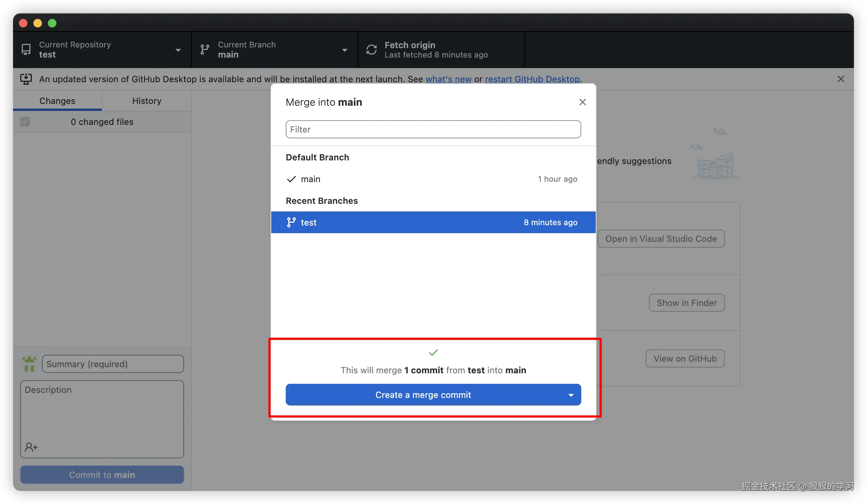Image resolution: width=867 pixels, height=504 pixels.
Task: Switch to the Changes tab
Action: 57,101
